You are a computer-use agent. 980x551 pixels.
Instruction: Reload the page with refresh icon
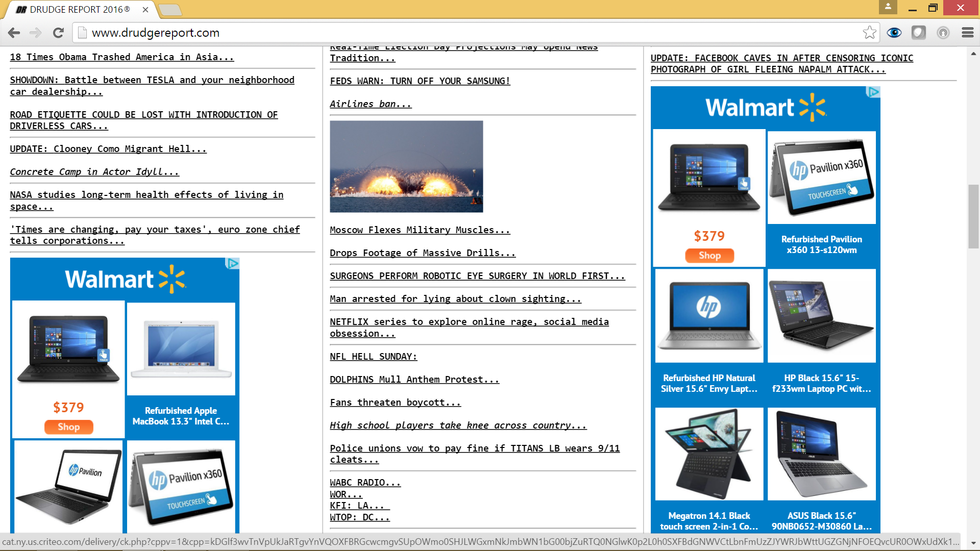tap(58, 33)
